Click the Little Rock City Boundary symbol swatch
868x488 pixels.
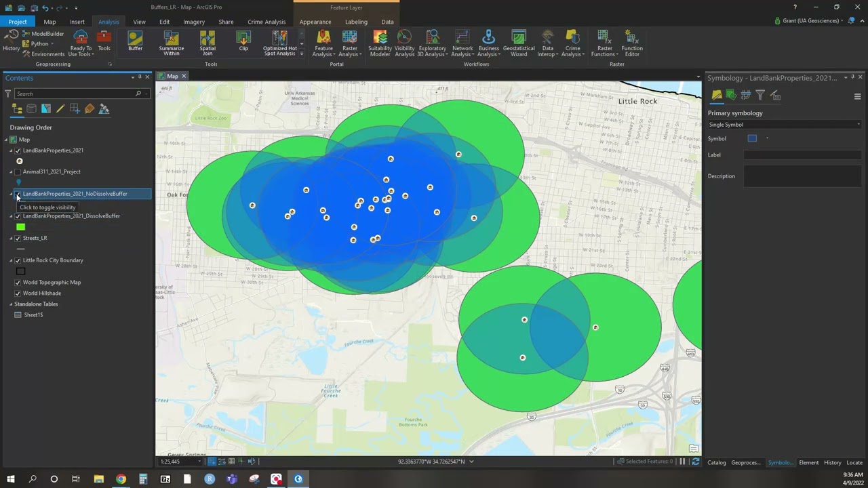click(x=21, y=271)
